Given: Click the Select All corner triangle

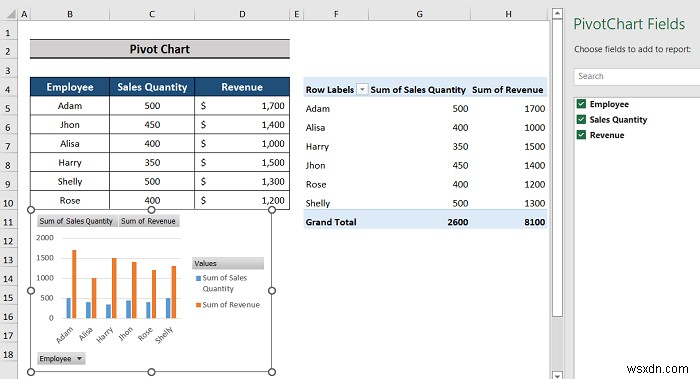Looking at the screenshot, I should [12, 14].
